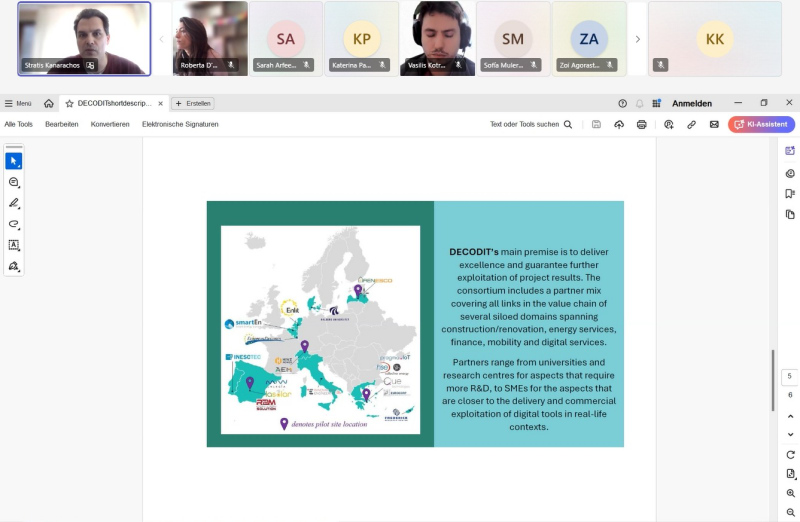Viewport: 800px width, 522px height.
Task: Click the cloud upload icon
Action: click(619, 124)
